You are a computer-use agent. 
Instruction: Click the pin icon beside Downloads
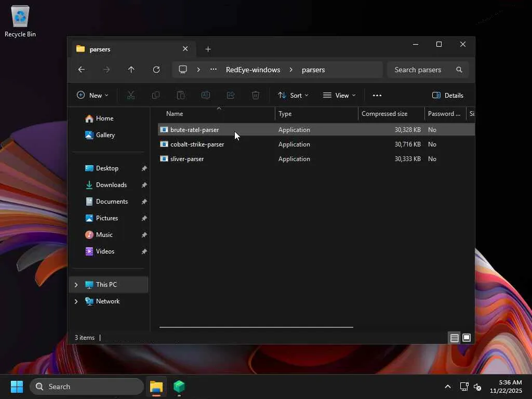[144, 185]
